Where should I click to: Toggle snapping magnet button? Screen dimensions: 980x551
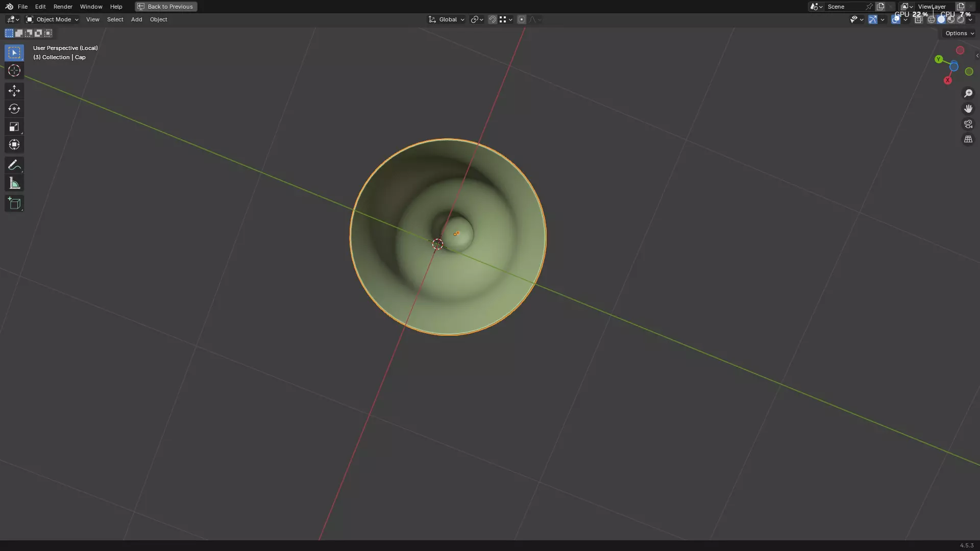click(492, 19)
